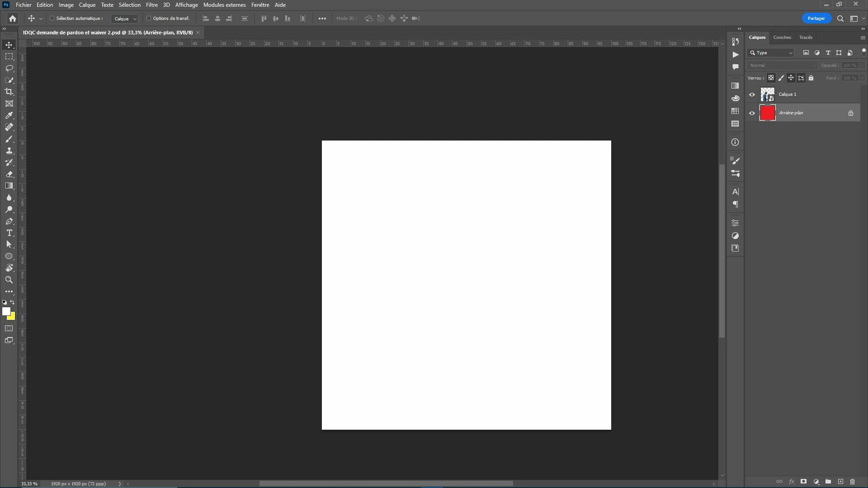Hide the Arrière-plan layer
This screenshot has width=868, height=488.
coord(752,113)
